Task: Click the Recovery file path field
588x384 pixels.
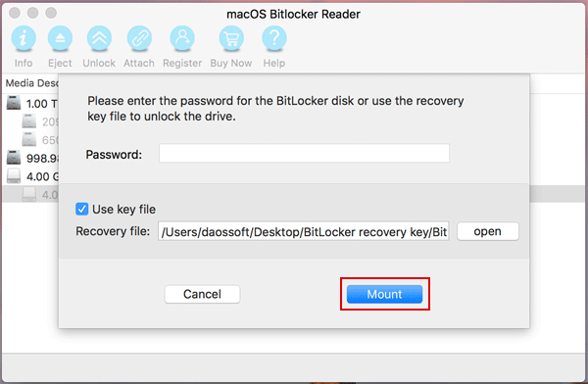Action: pos(304,231)
